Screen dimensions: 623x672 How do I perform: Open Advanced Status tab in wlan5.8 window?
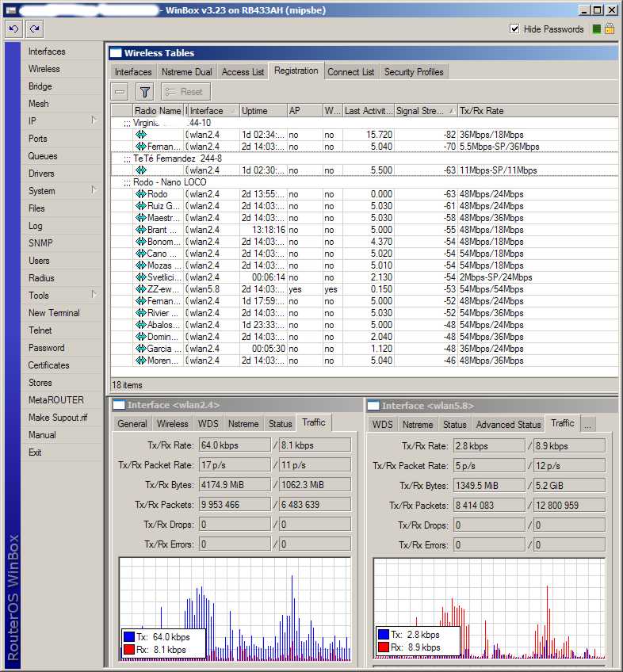[508, 425]
